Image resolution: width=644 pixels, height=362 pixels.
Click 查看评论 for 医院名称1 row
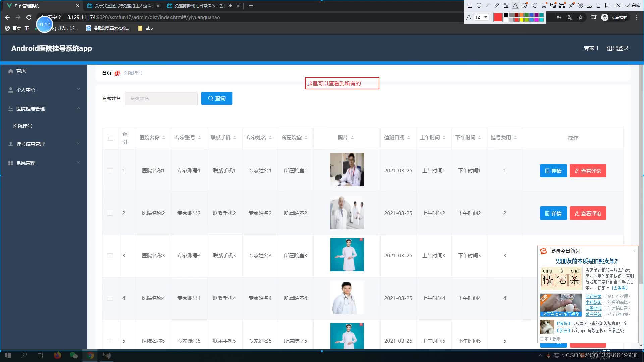click(x=588, y=171)
